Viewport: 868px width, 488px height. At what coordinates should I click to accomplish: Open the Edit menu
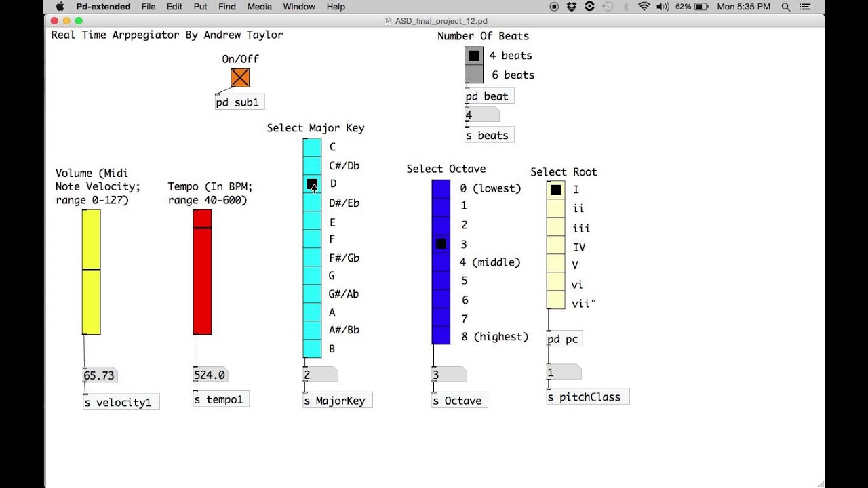pyautogui.click(x=174, y=7)
